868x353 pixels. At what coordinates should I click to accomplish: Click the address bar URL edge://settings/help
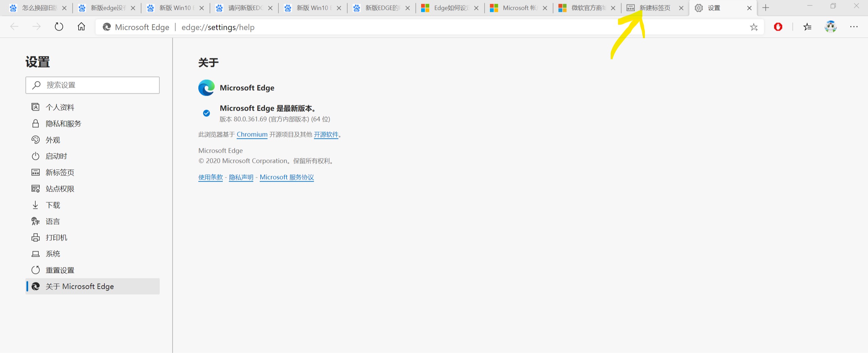[218, 27]
